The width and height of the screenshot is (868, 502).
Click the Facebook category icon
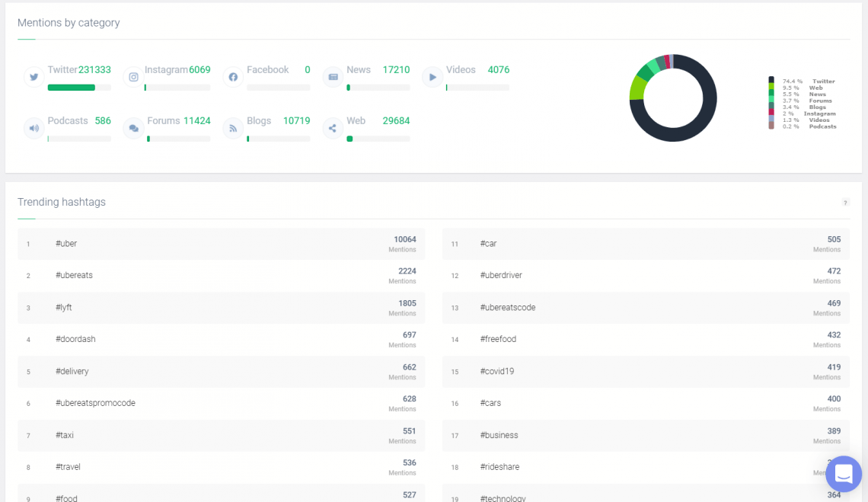[x=233, y=77]
